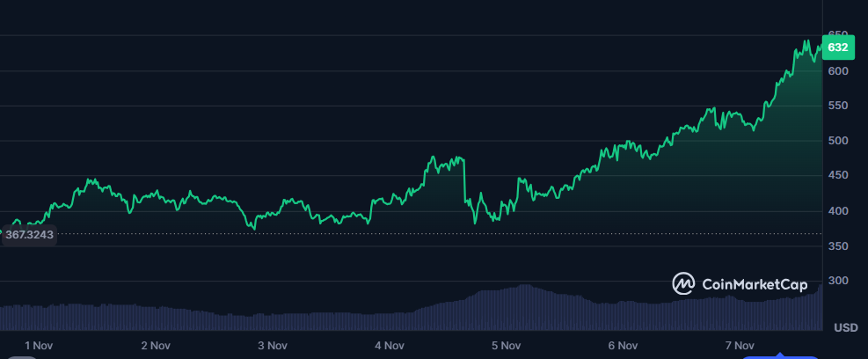This screenshot has height=359, width=868.
Task: Click the 350 price axis label
Action: (837, 246)
